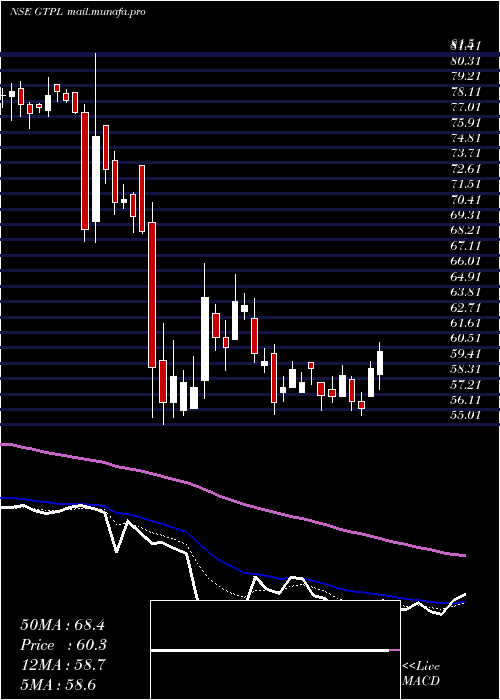Click the Price : 60.3 label

click(63, 645)
